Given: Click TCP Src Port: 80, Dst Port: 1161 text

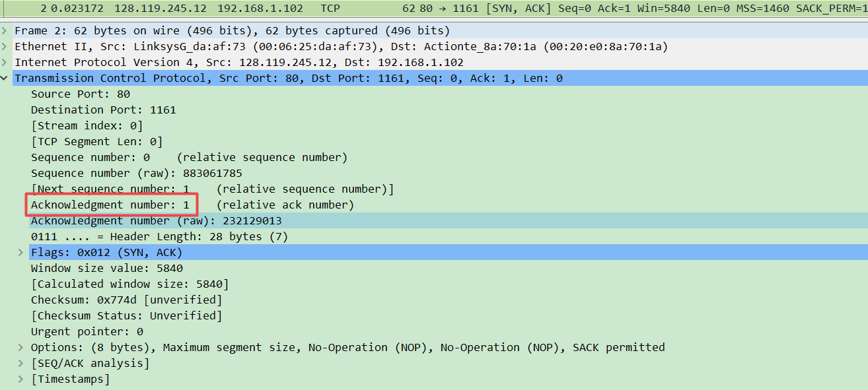Looking at the screenshot, I should tap(289, 79).
